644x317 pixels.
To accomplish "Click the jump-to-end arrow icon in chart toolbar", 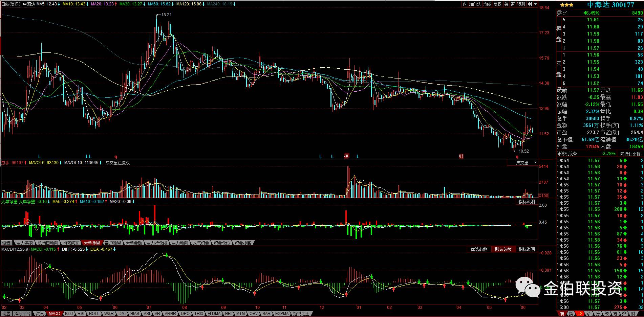I will 530,4.
